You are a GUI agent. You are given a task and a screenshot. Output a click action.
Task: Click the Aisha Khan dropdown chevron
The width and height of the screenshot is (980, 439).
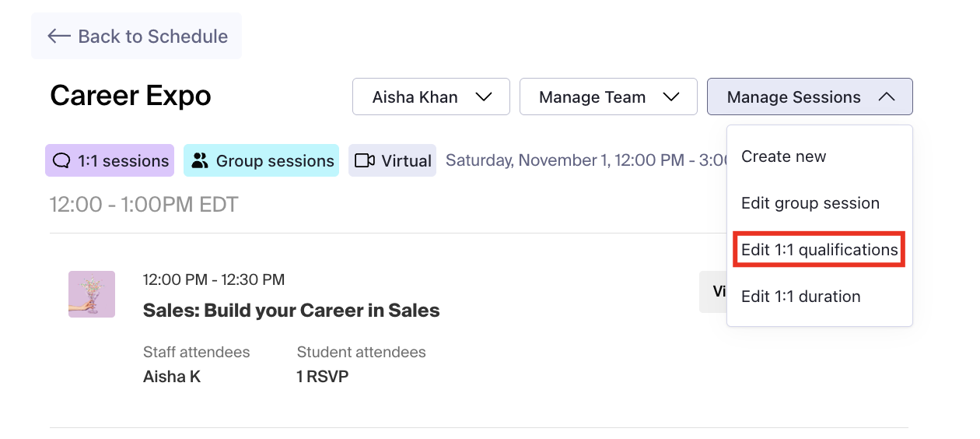[484, 97]
